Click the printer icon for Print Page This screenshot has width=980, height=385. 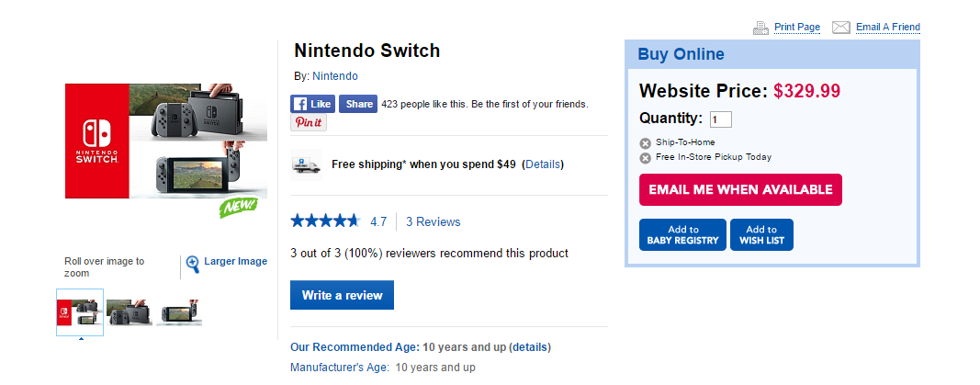click(x=760, y=28)
